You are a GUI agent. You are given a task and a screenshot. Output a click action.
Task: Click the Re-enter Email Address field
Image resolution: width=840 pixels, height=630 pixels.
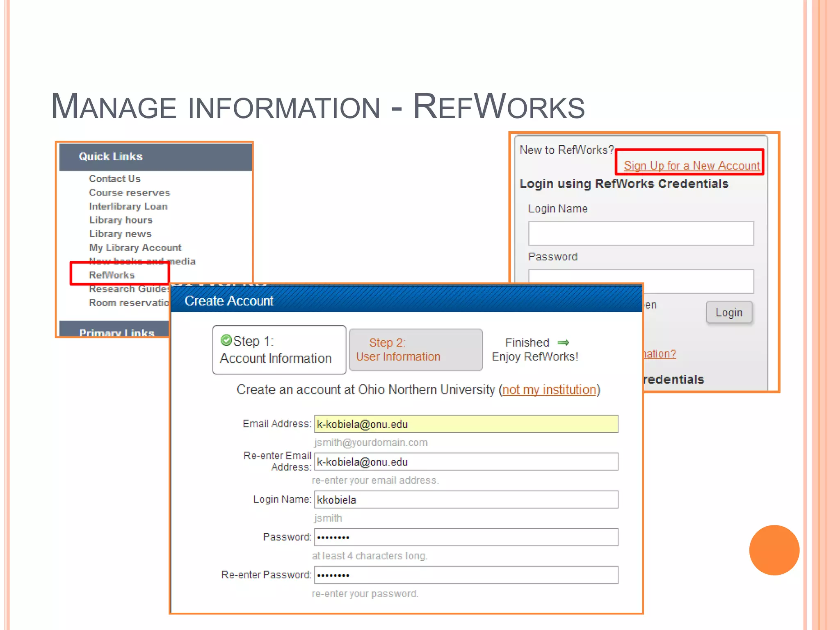point(466,462)
